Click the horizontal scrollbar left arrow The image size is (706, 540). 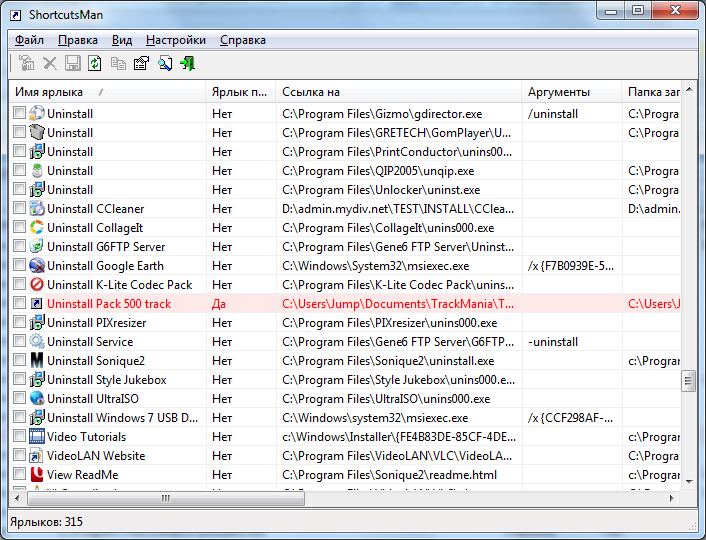17,498
